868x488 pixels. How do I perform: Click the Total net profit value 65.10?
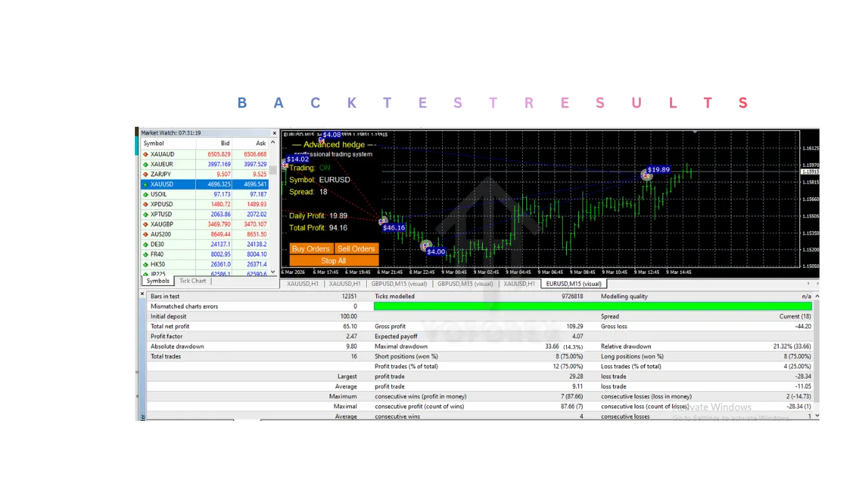(x=349, y=327)
